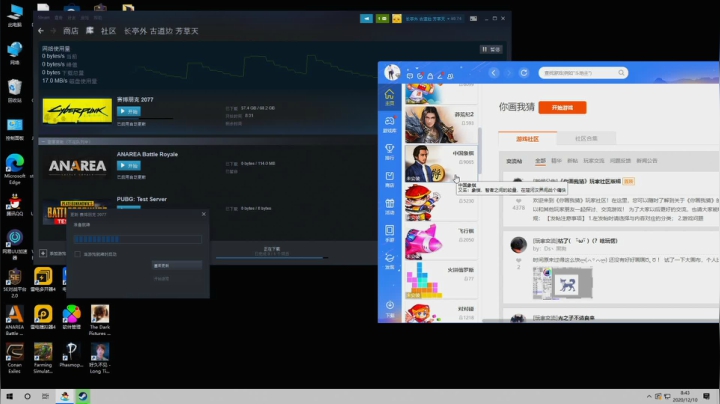
Task: Pause Steam downloads with 暂停 button
Action: 491,49
